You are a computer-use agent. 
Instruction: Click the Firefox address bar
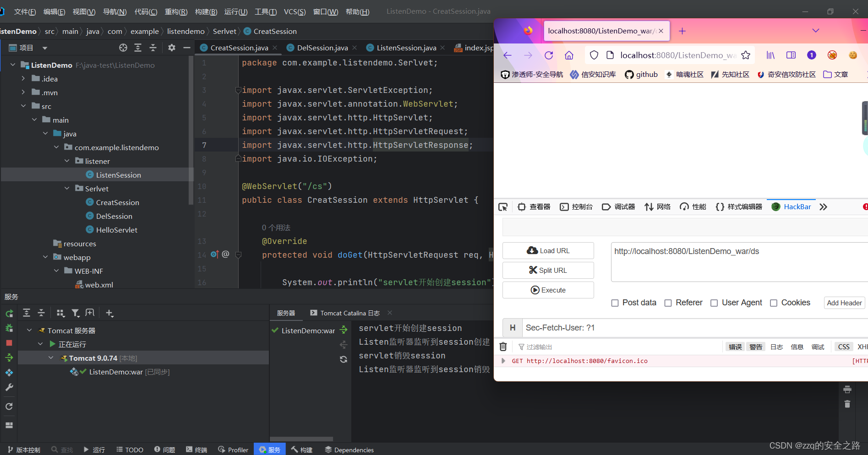click(678, 55)
